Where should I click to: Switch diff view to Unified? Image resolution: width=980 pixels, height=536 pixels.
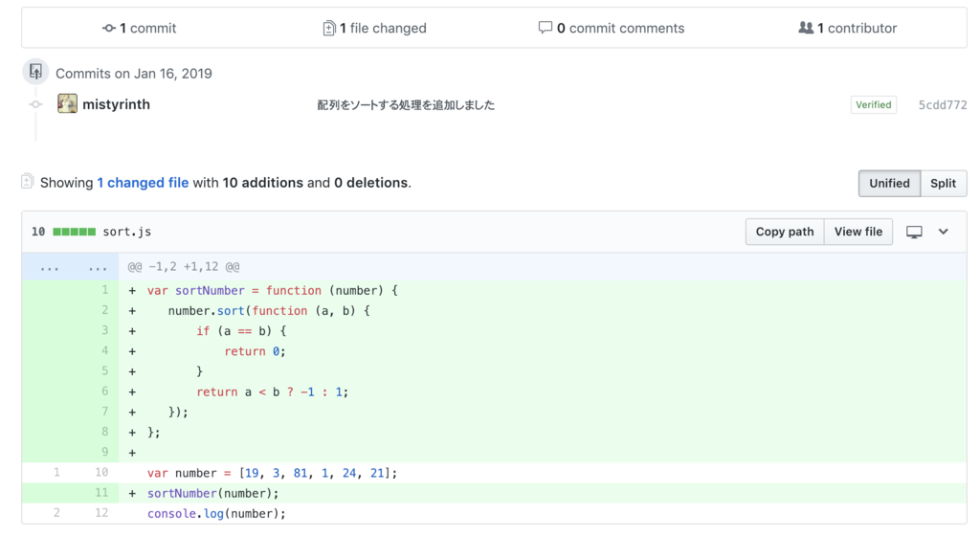tap(889, 183)
